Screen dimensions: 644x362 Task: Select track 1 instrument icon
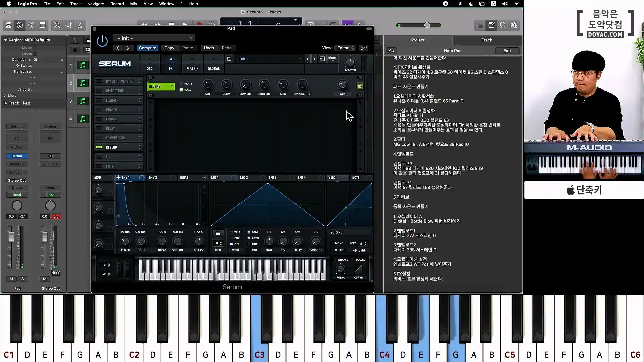(x=83, y=65)
